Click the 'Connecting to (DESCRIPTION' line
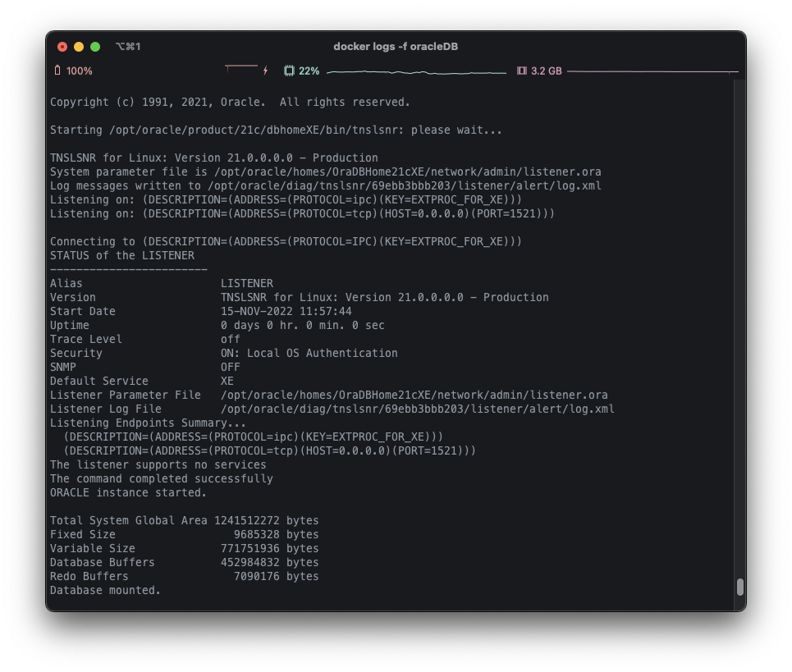Screen dimensions: 792x672 tap(286, 241)
